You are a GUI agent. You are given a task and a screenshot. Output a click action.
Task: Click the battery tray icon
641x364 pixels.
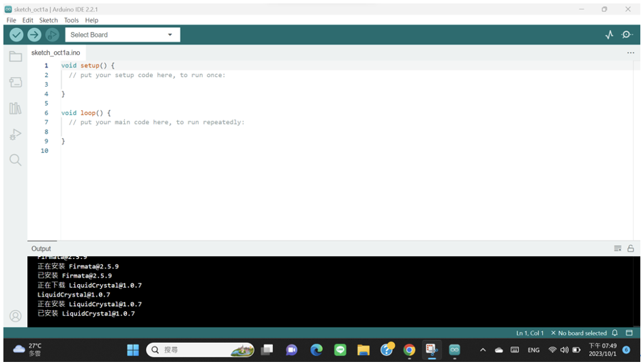[577, 350]
